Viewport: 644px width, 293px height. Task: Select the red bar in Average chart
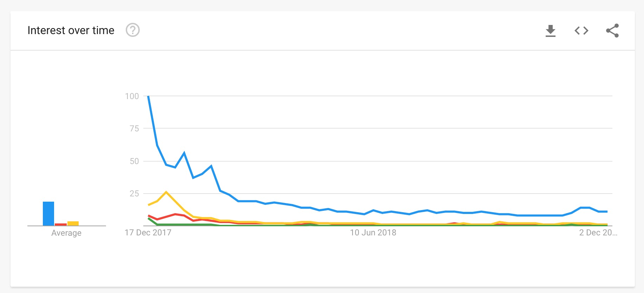pos(61,224)
